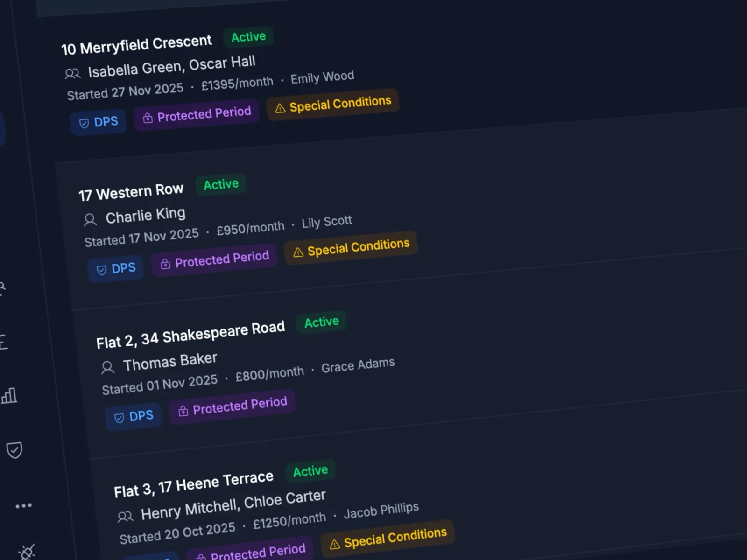Click the shield checkmark sidebar icon
Image resolution: width=747 pixels, height=560 pixels.
[14, 450]
